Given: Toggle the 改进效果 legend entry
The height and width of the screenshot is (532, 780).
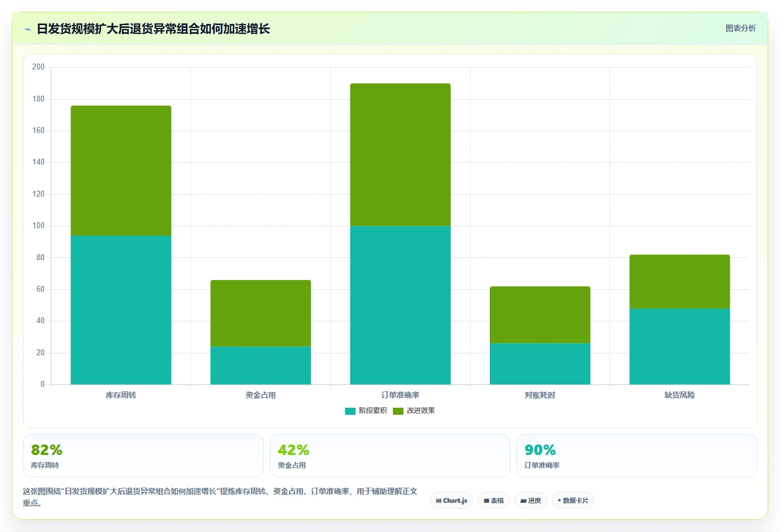Looking at the screenshot, I should pos(414,411).
